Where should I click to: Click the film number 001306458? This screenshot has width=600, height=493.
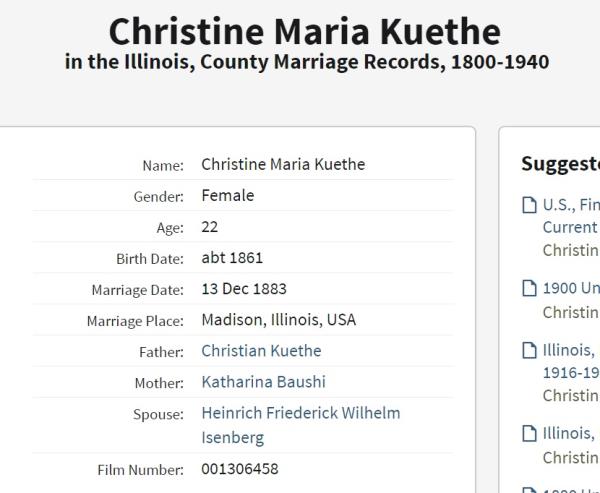coord(240,469)
